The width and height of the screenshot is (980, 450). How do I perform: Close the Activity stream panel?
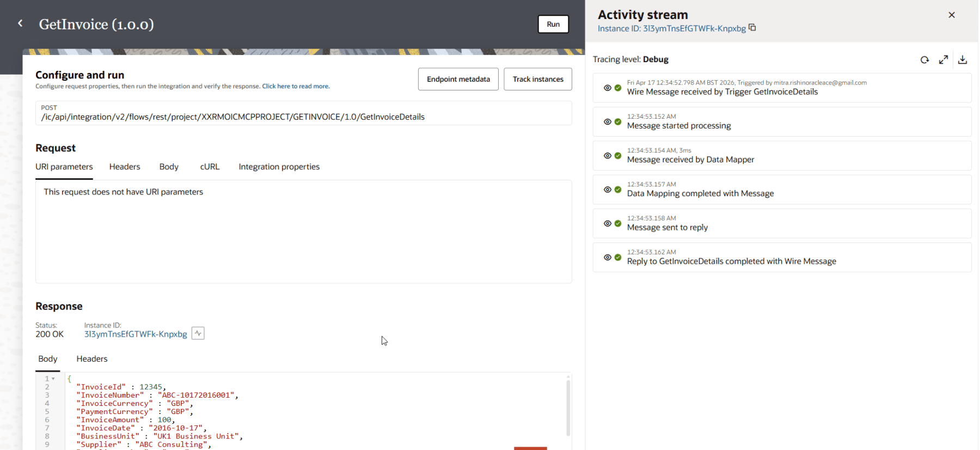pyautogui.click(x=952, y=15)
